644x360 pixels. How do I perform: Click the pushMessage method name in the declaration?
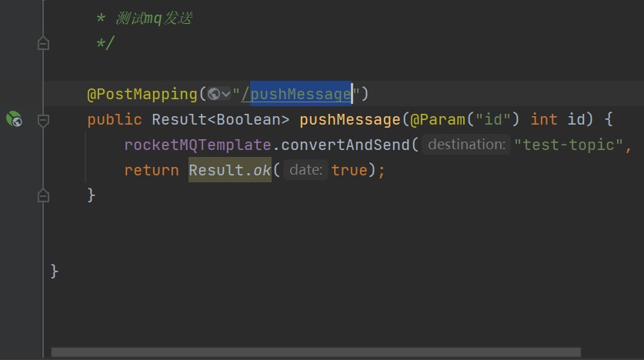[350, 119]
